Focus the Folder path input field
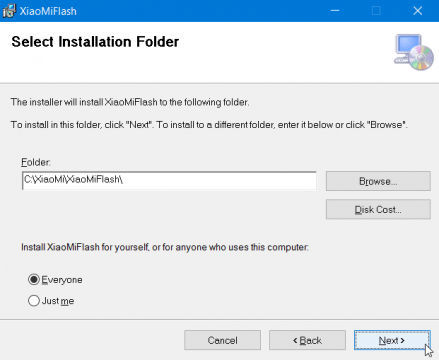 click(169, 181)
